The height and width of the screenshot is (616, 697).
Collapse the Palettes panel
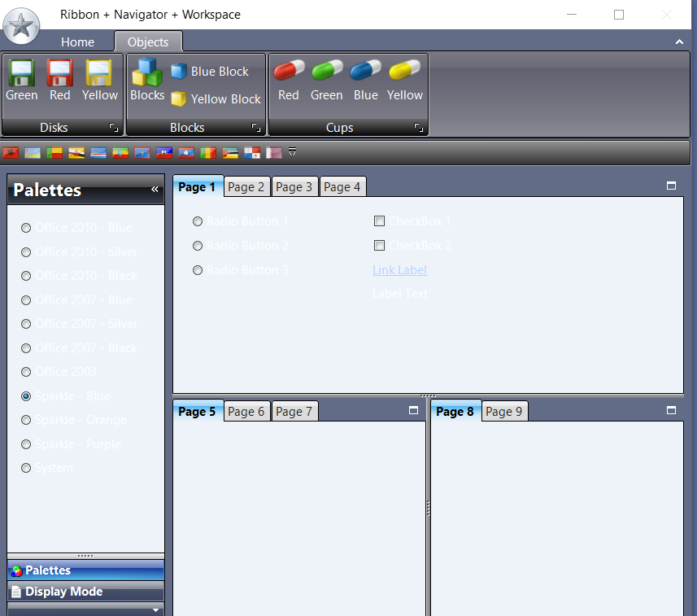155,190
